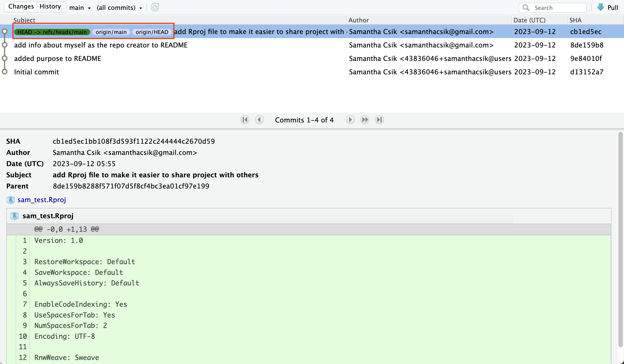Jump to last commits page
The image size is (624, 364).
(379, 120)
